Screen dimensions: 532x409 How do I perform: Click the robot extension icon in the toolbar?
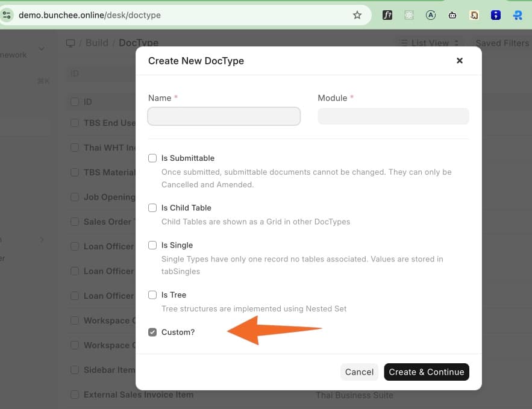(452, 14)
